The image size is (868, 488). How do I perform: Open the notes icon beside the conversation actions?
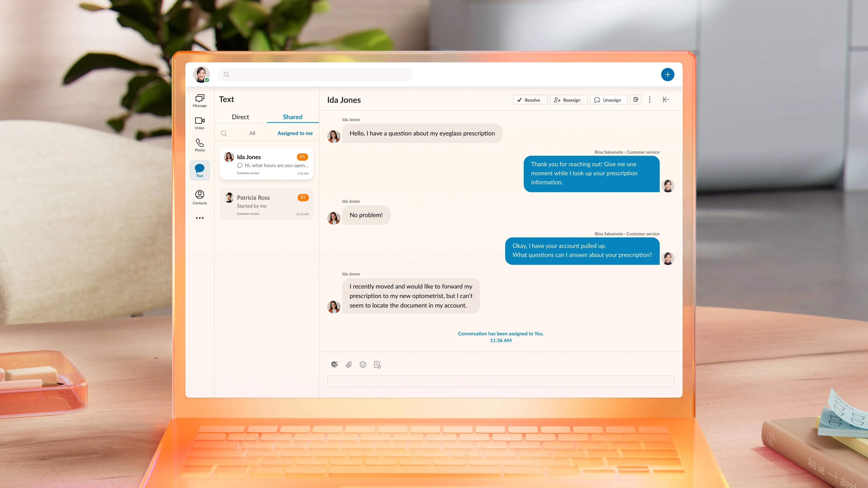point(636,99)
